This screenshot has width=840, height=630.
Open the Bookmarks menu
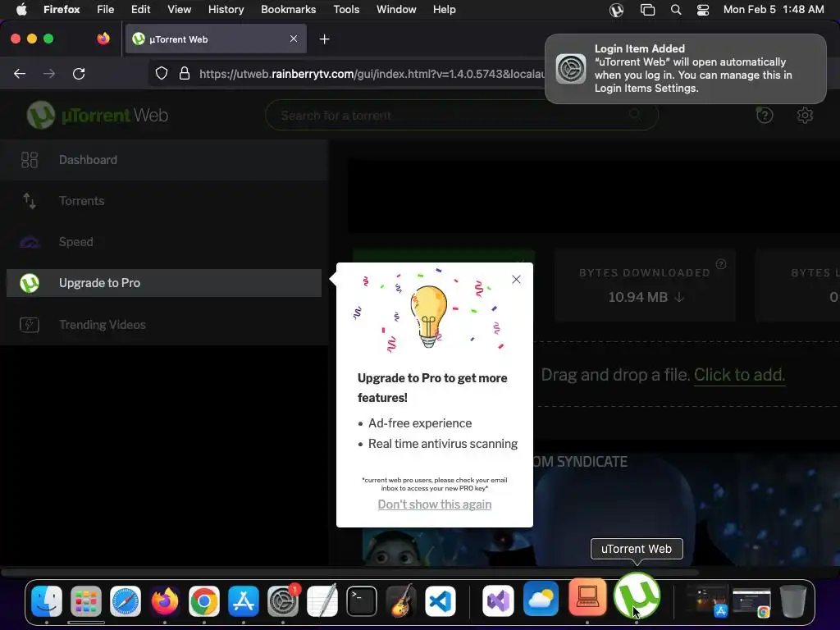[288, 10]
